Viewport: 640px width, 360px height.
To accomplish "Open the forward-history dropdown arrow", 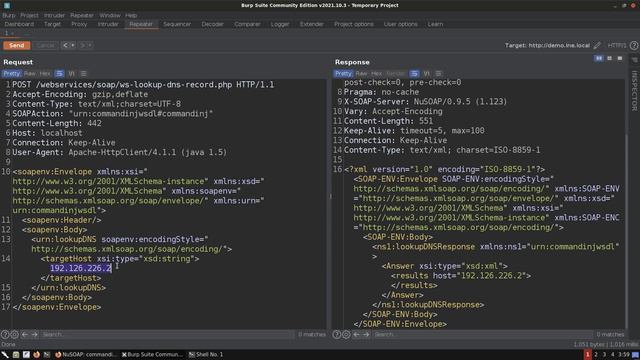I will [x=90, y=45].
